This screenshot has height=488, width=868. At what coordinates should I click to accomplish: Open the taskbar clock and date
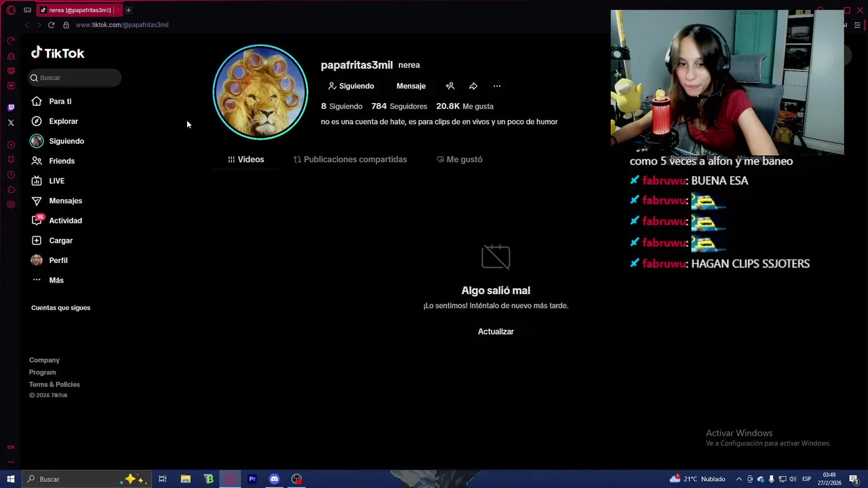(x=829, y=479)
